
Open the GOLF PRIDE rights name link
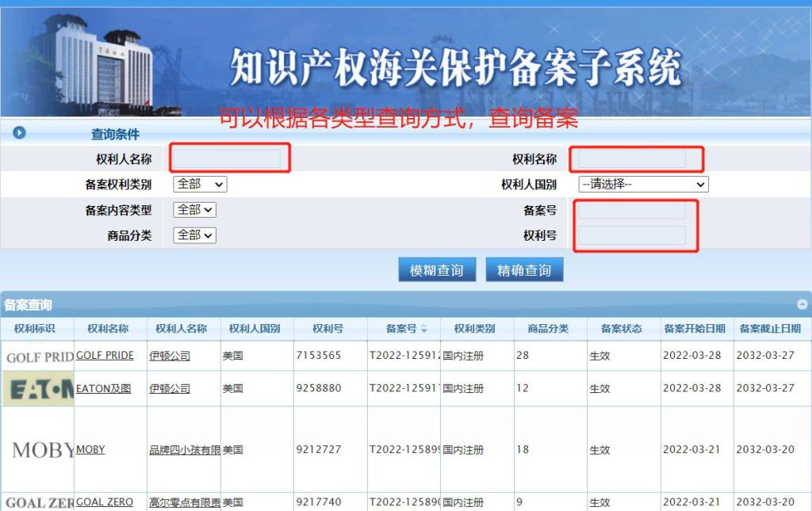pos(105,356)
